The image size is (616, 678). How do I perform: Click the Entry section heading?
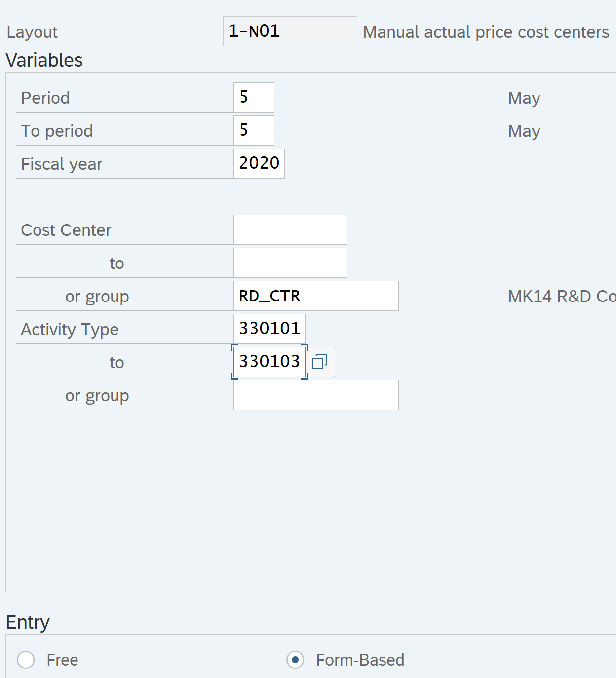click(x=28, y=622)
